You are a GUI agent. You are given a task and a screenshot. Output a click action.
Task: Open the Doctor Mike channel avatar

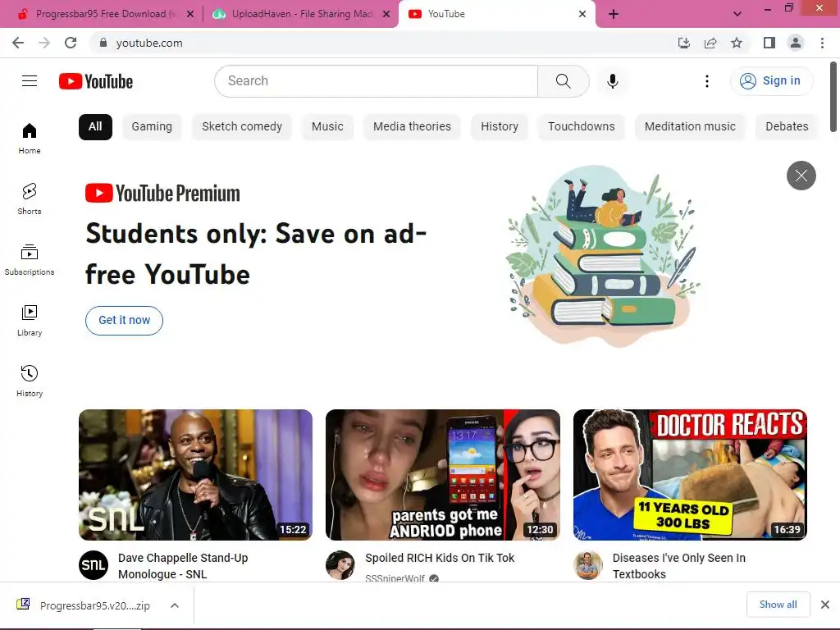[x=587, y=565]
